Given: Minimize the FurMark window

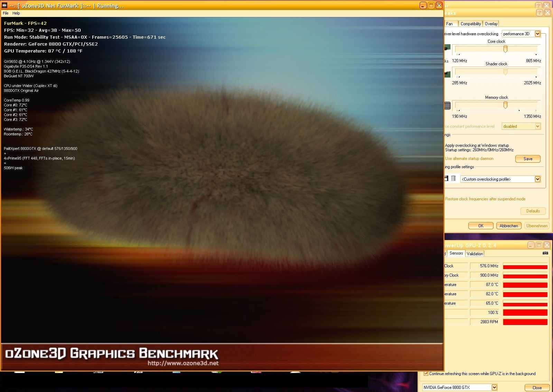Looking at the screenshot, I should pyautogui.click(x=423, y=6).
